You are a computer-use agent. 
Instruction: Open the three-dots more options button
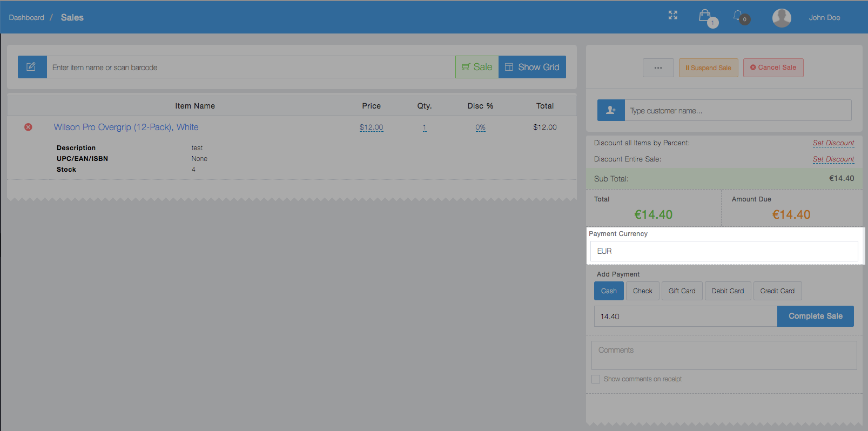pos(658,68)
